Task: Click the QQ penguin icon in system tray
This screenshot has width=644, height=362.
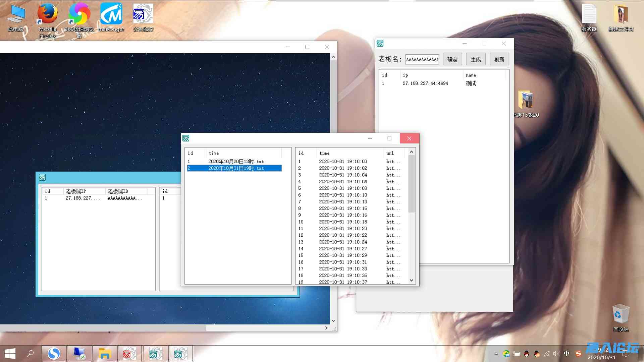Action: click(x=526, y=354)
